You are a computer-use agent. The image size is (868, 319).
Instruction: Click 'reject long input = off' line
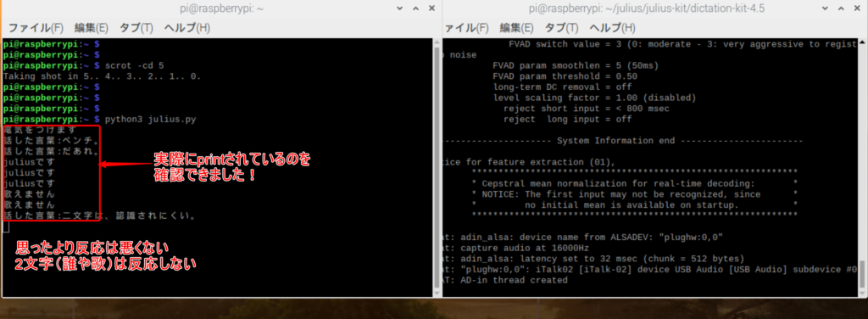click(567, 119)
